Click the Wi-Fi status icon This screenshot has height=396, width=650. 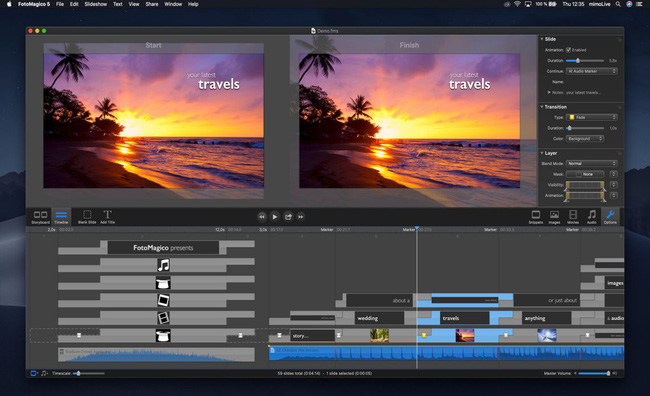pyautogui.click(x=517, y=4)
